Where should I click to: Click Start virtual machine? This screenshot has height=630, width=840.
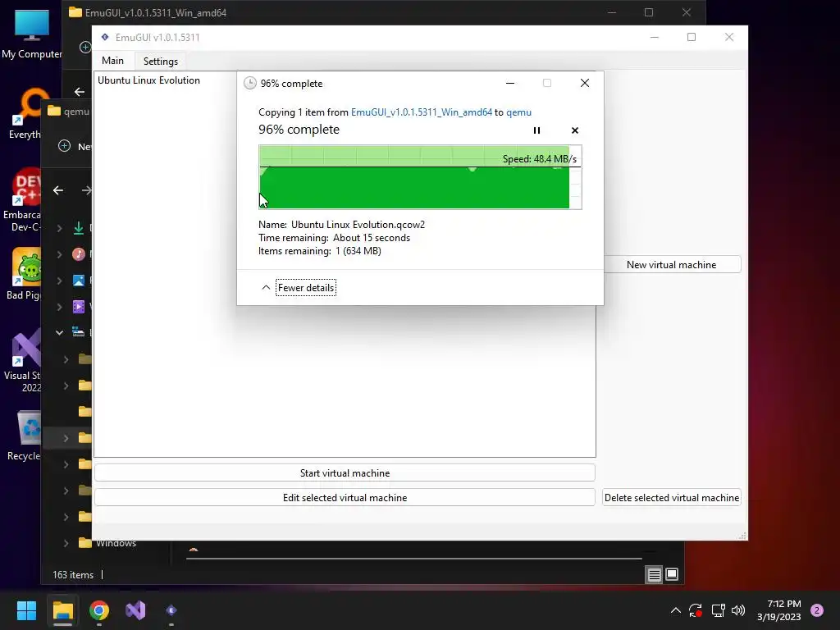[x=345, y=473]
